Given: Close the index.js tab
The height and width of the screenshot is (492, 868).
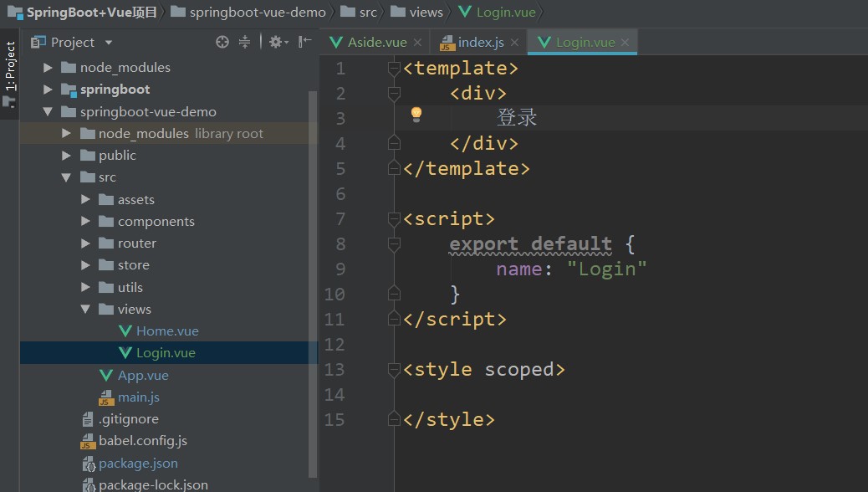Looking at the screenshot, I should (x=514, y=43).
